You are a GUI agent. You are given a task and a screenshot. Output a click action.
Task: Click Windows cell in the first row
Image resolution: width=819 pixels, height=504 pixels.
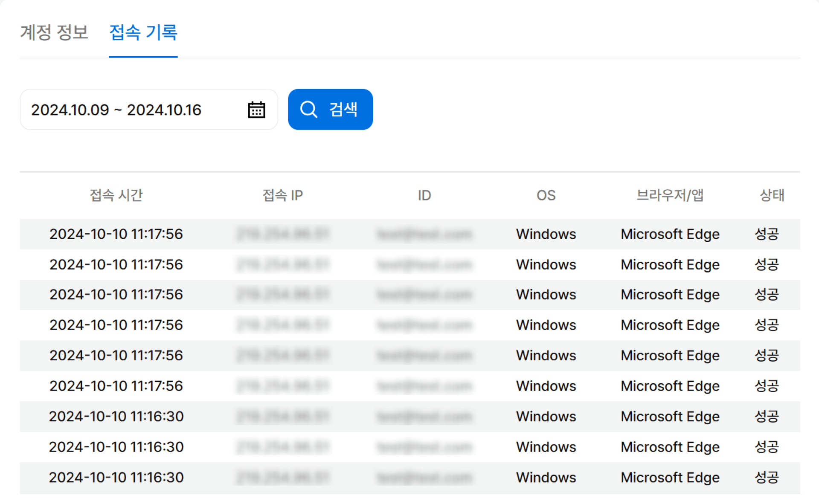[x=546, y=234]
